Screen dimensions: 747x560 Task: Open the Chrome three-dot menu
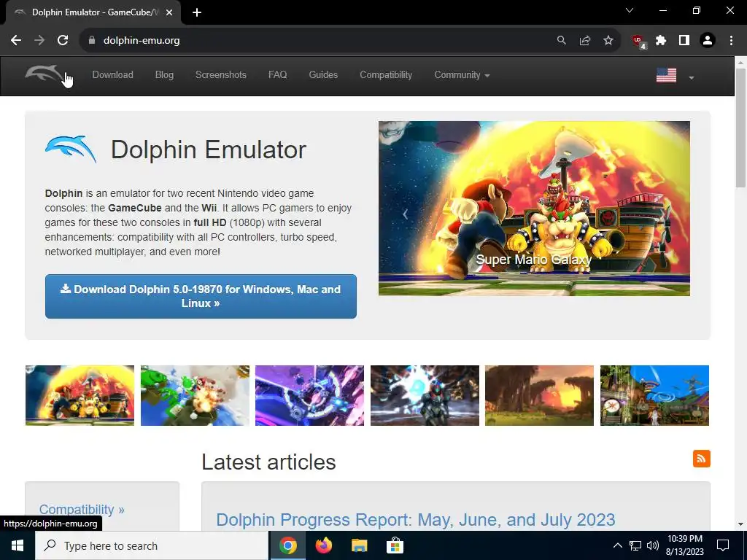coord(731,41)
